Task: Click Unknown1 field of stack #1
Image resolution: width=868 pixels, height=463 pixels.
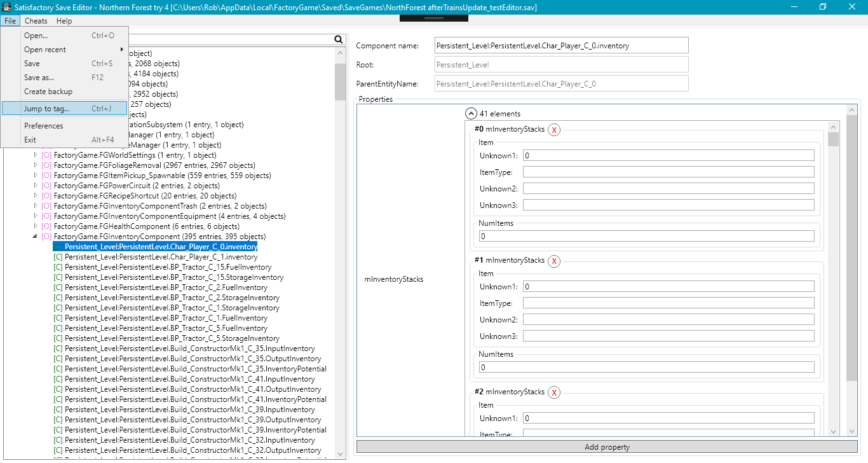Action: tap(668, 286)
